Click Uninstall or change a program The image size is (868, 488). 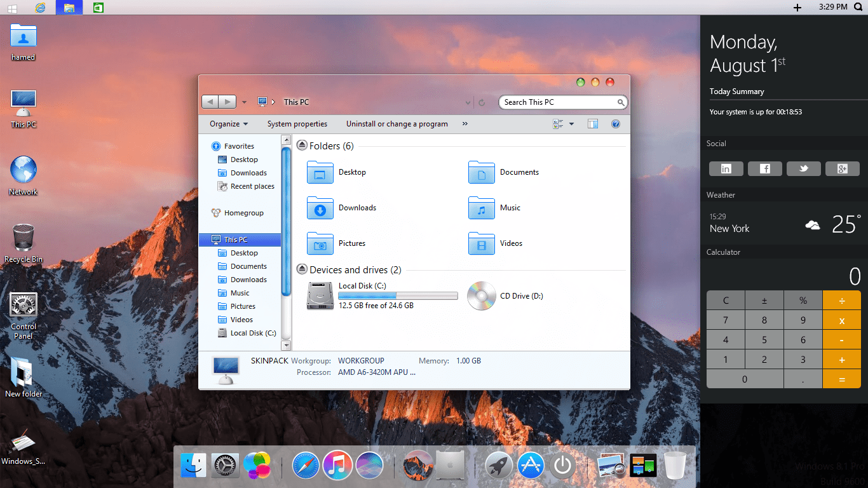397,124
